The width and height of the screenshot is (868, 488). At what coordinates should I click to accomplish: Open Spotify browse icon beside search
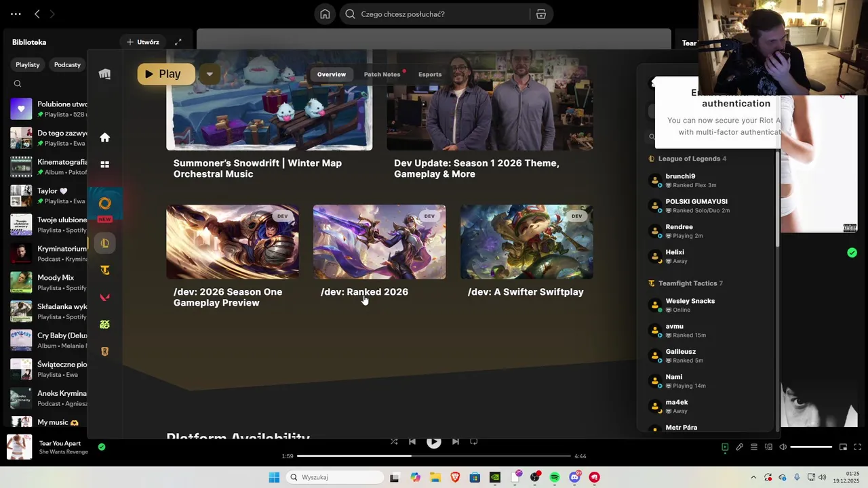541,14
